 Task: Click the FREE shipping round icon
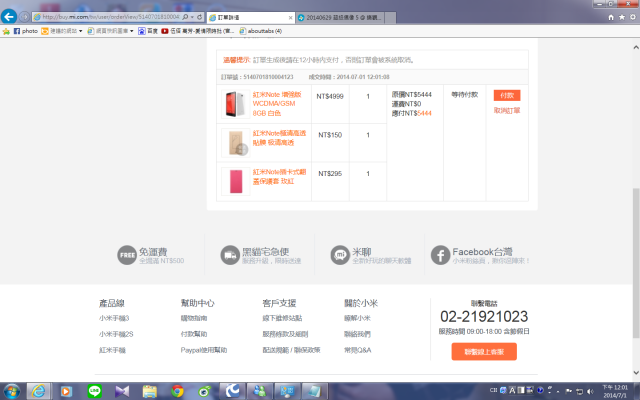click(127, 255)
